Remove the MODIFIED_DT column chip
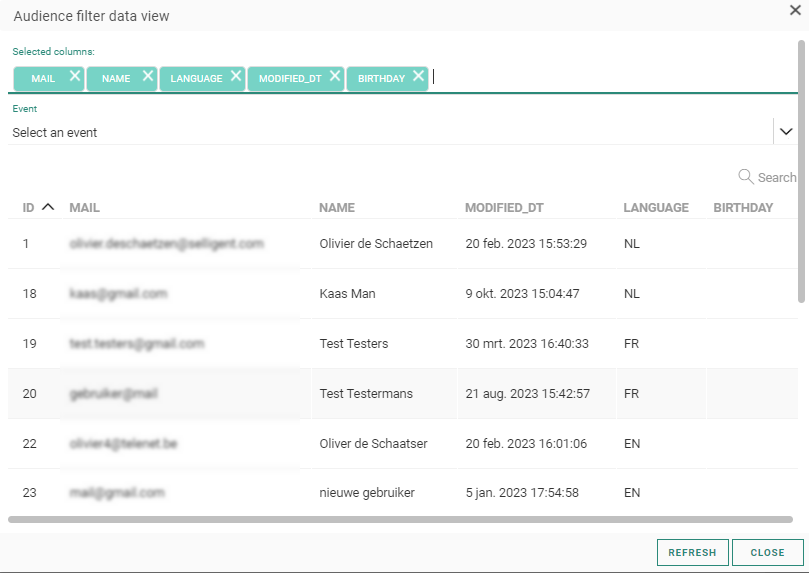809x573 pixels. click(335, 76)
